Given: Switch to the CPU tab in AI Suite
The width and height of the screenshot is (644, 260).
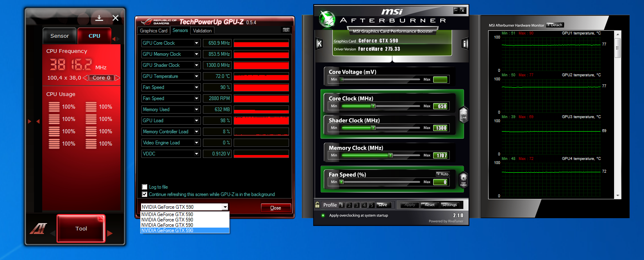Looking at the screenshot, I should coord(94,36).
